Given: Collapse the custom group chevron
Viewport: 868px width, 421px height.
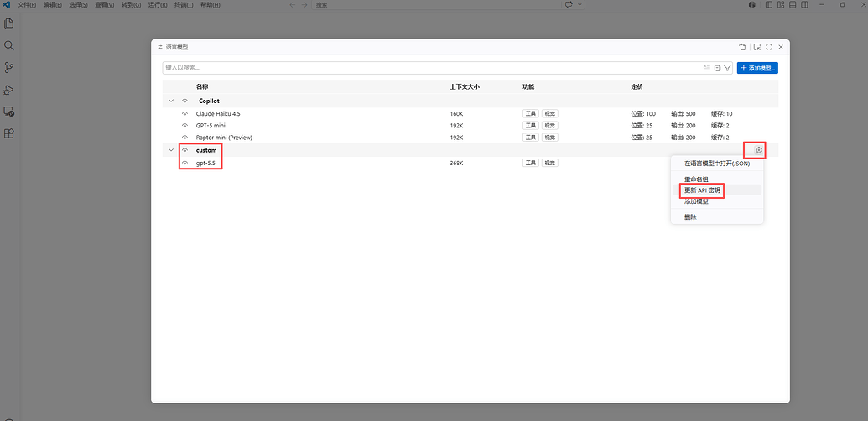Looking at the screenshot, I should tap(170, 150).
